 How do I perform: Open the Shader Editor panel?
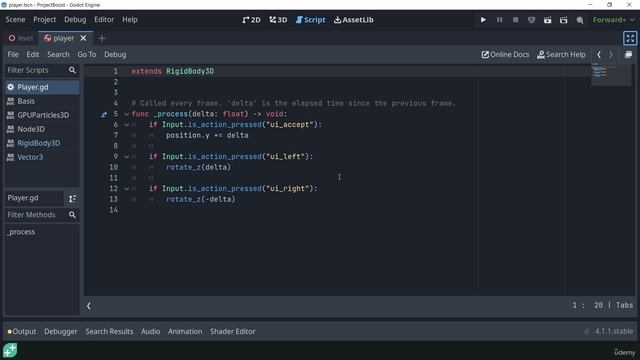point(233,331)
